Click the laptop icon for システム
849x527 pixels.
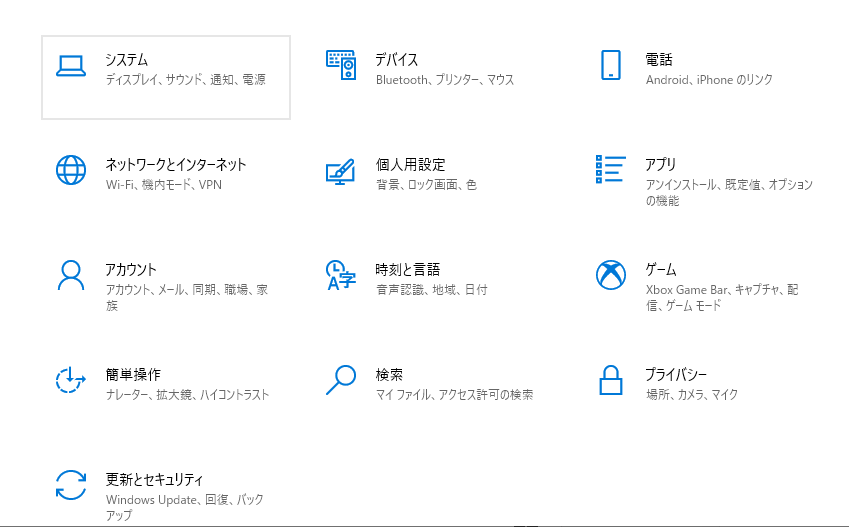point(71,66)
